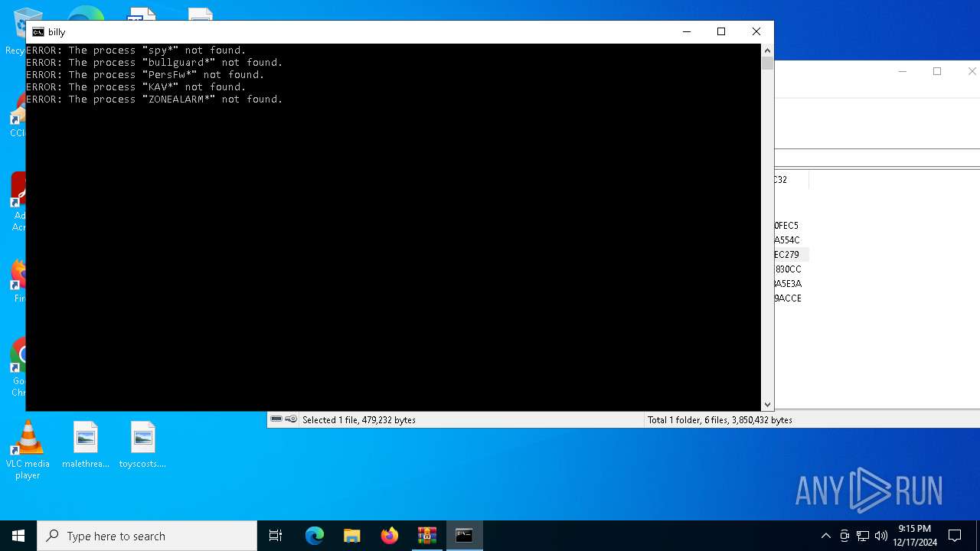
Task: Click the WinRAR status bar key icon
Action: point(291,419)
